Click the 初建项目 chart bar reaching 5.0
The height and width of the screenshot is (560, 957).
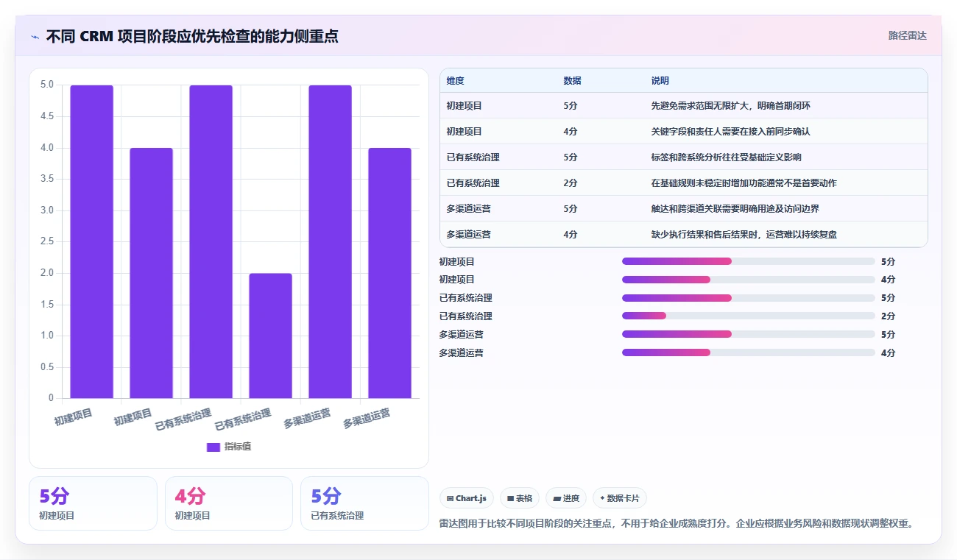pos(91,241)
